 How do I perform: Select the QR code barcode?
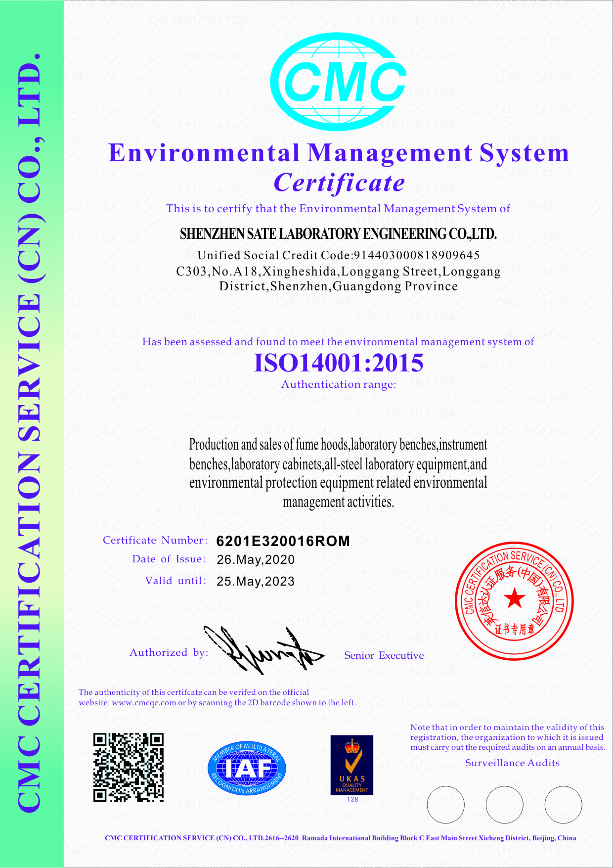(x=129, y=768)
